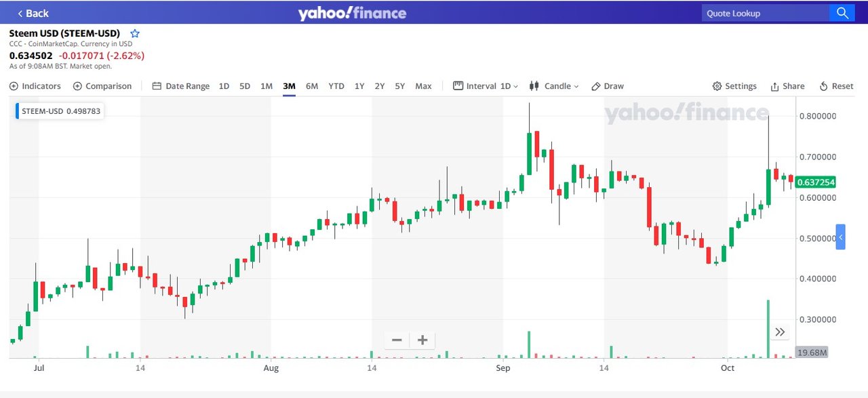The height and width of the screenshot is (398, 868).
Task: Zoom in with the plus button
Action: [422, 340]
